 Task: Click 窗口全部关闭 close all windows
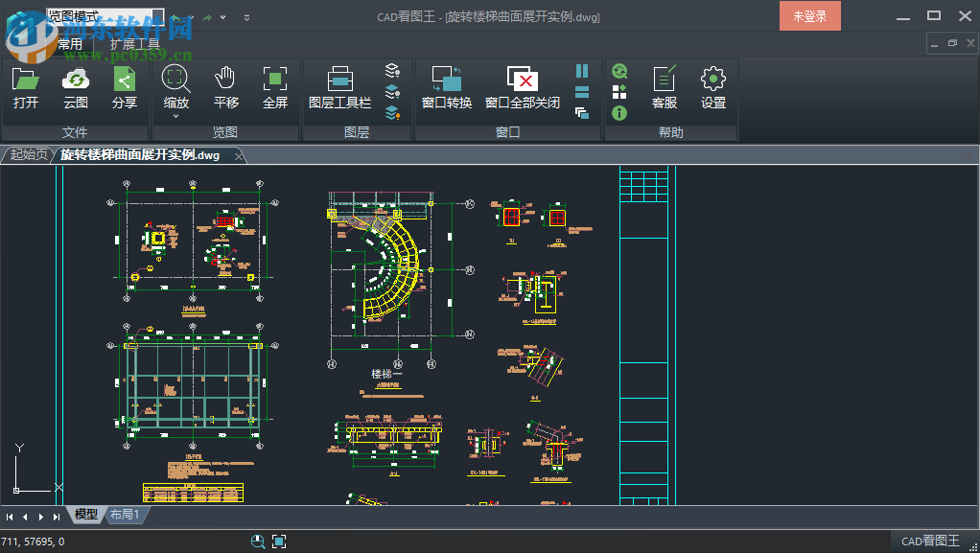pyautogui.click(x=522, y=86)
